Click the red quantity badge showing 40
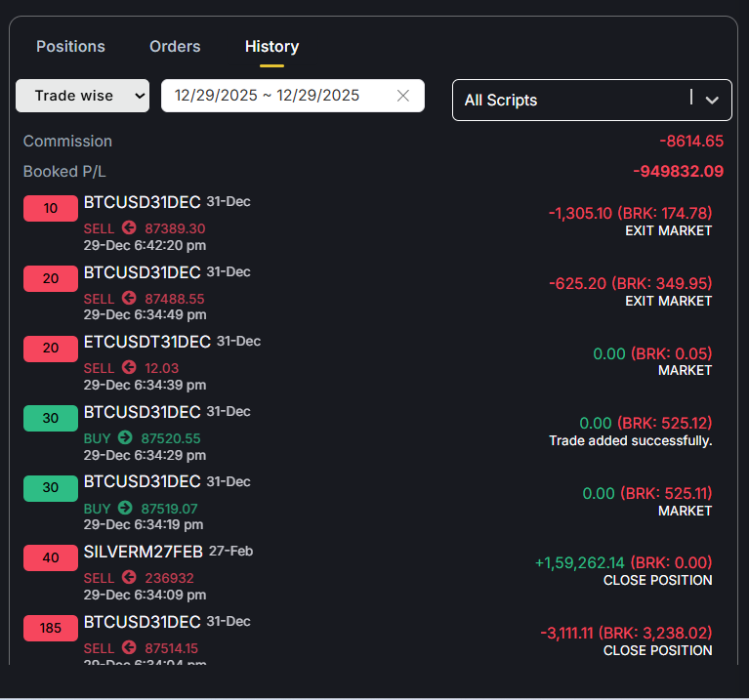Image resolution: width=749 pixels, height=700 pixels. (x=51, y=557)
